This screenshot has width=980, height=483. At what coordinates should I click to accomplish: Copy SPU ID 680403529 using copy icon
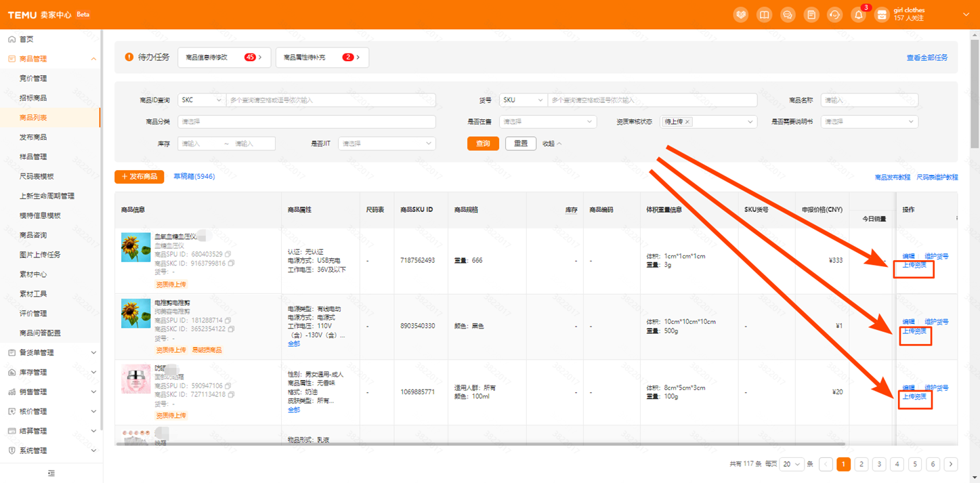point(228,255)
